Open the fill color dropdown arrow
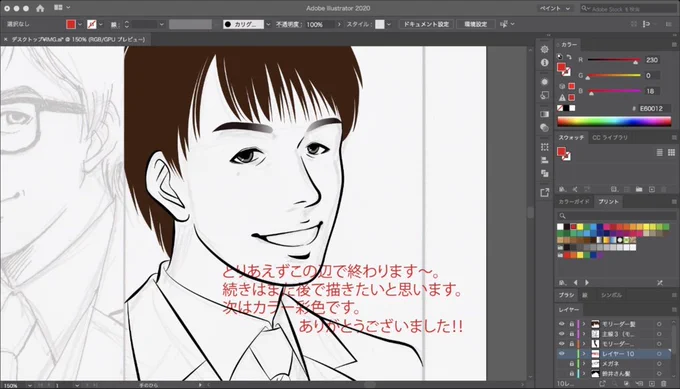 (x=80, y=24)
